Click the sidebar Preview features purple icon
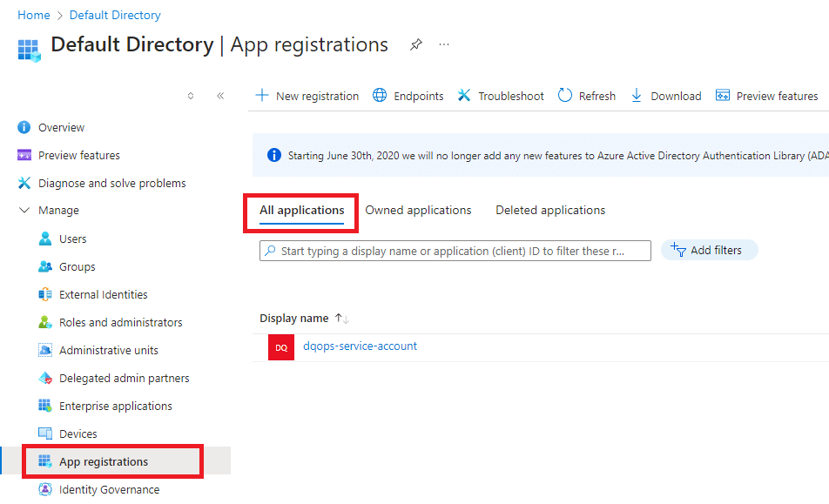829x504 pixels. 24,155
